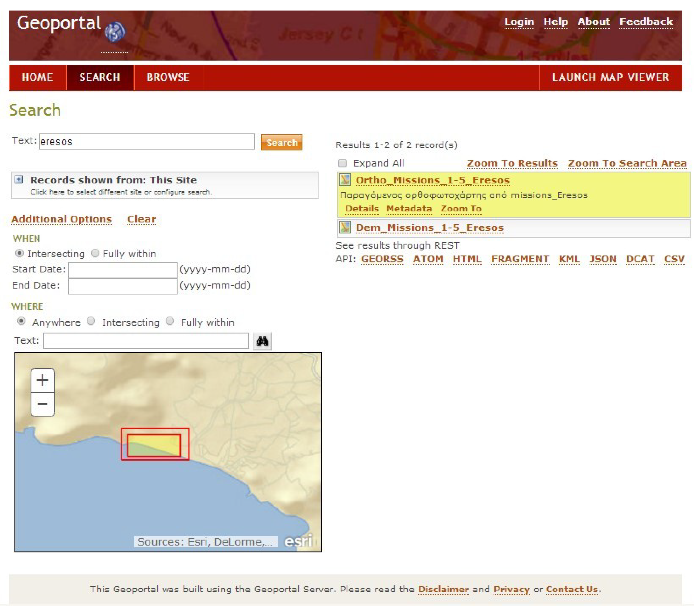
Task: Open the Additional Options section
Action: point(62,219)
